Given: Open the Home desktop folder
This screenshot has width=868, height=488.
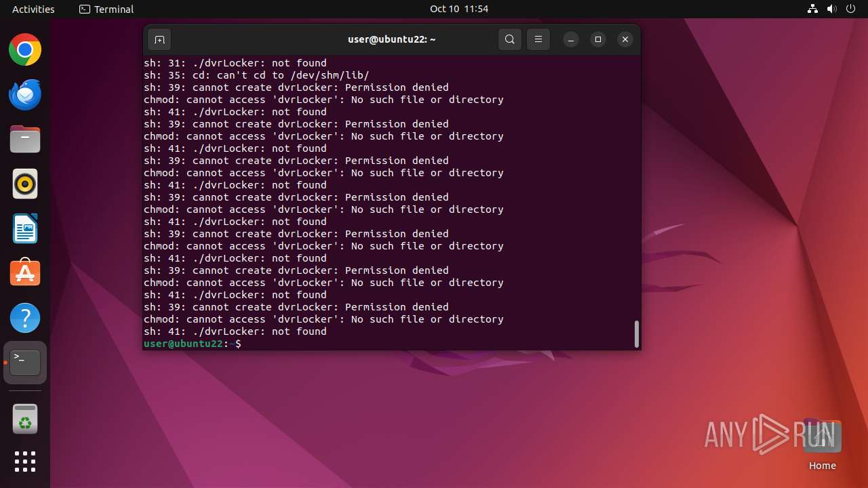Looking at the screenshot, I should (x=822, y=445).
